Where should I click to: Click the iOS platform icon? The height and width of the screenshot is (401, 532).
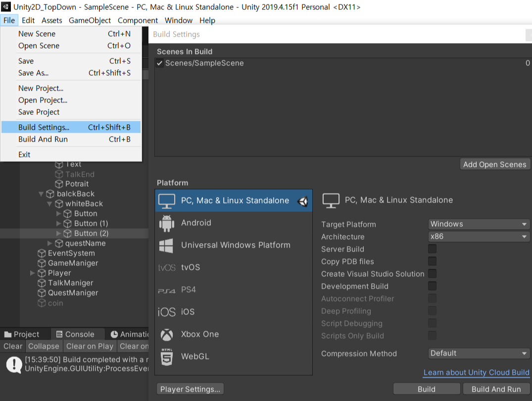click(x=167, y=312)
